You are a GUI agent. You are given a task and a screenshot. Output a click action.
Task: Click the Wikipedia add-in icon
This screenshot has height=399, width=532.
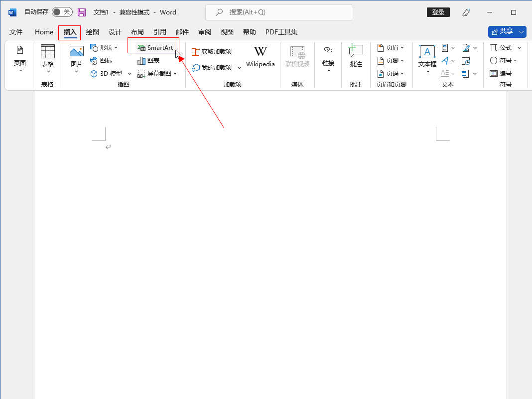coord(260,56)
